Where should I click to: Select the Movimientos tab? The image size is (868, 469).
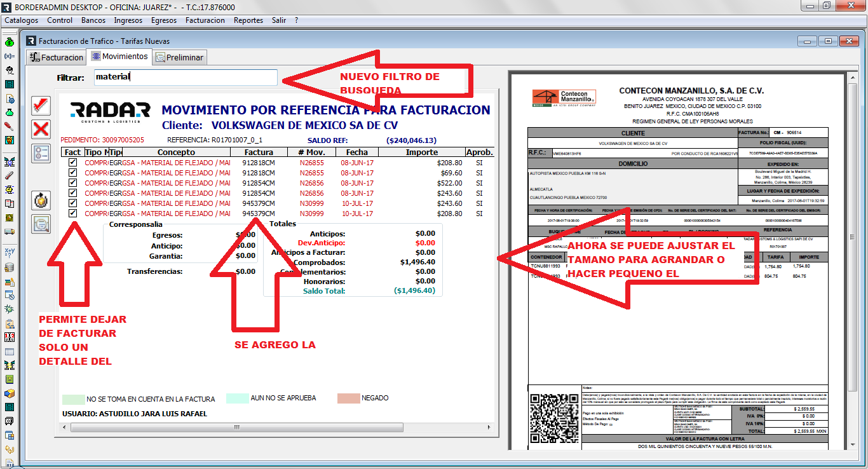click(x=119, y=57)
